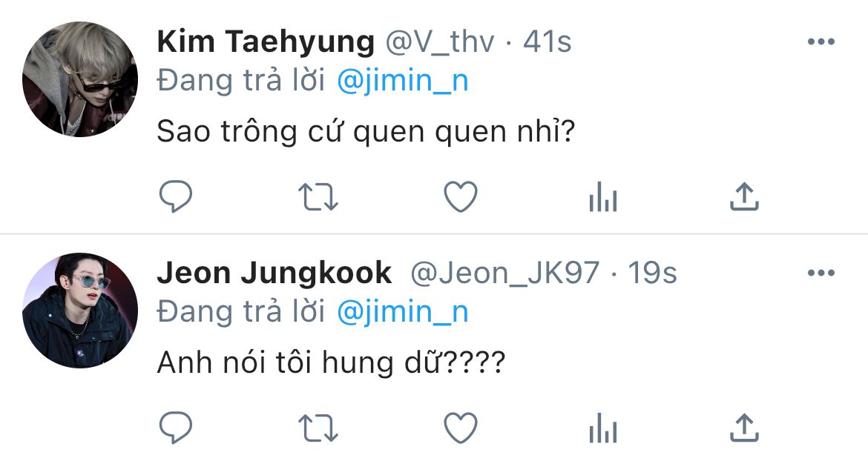Open more options on Jeon Jungkook's tweet
Screen dimensions: 868x464
821,274
